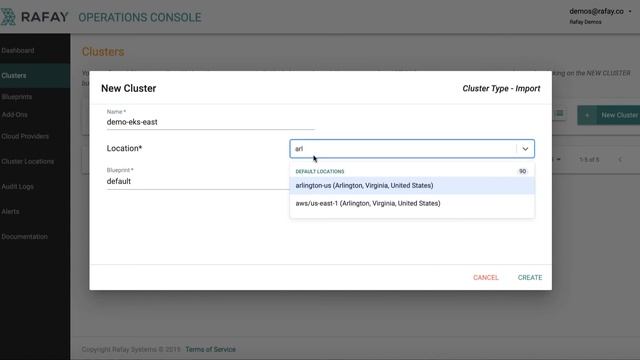The height and width of the screenshot is (360, 640).
Task: Click the Clusters page heading
Action: 103,52
